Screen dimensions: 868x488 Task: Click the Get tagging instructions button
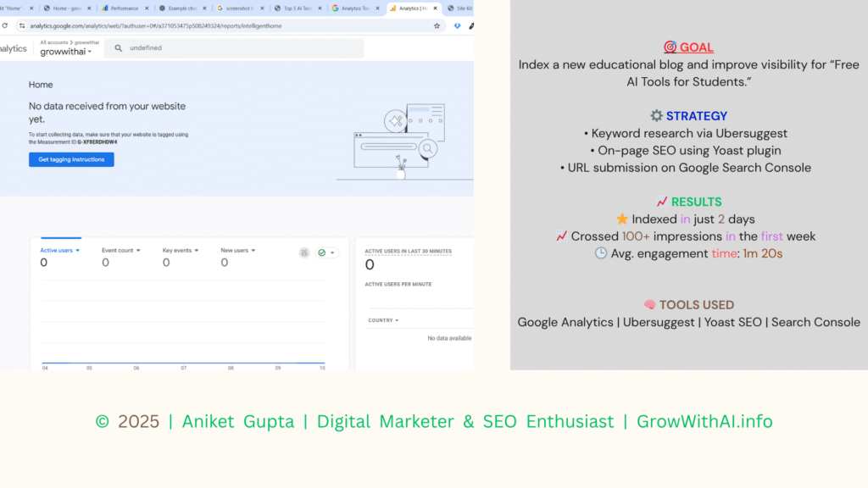[x=71, y=159]
